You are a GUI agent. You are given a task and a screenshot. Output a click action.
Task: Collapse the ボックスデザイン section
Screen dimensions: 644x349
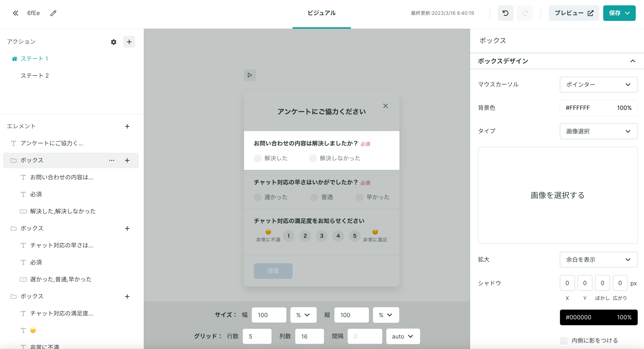coord(633,61)
